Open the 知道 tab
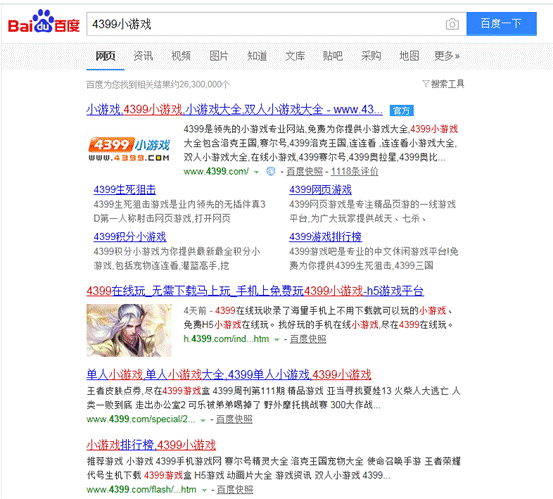Viewport: 553px width, 499px height. click(257, 56)
